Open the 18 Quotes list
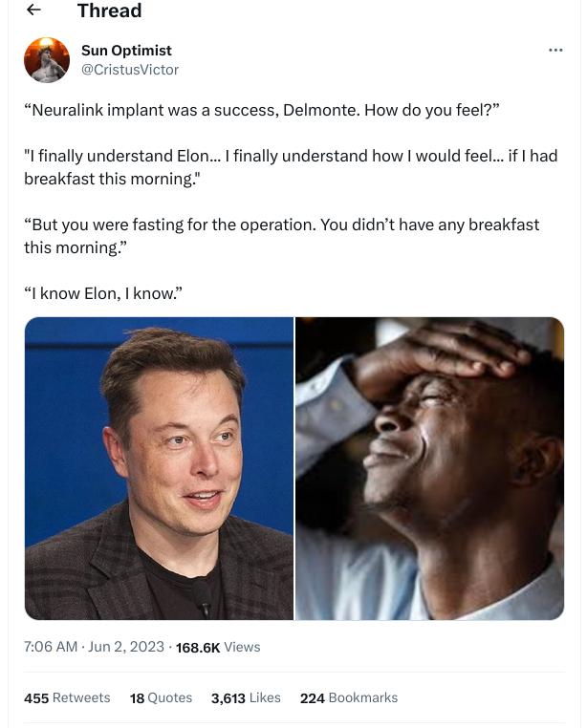The height and width of the screenshot is (728, 587). pyautogui.click(x=161, y=697)
